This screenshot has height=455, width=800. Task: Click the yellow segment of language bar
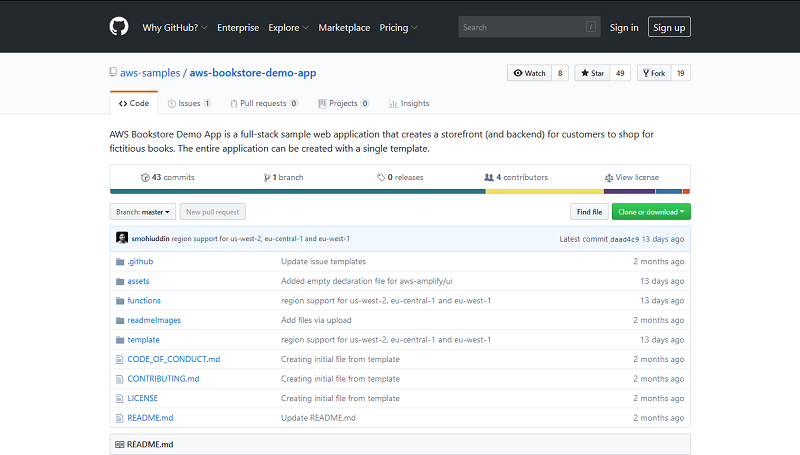pyautogui.click(x=544, y=192)
